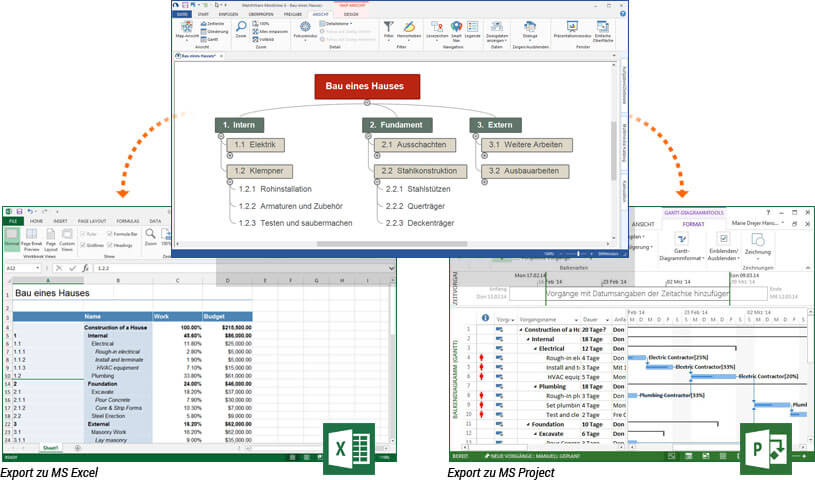Collapse the 3. Extern branch circle
Screen dimensions: 815x480
(476, 136)
